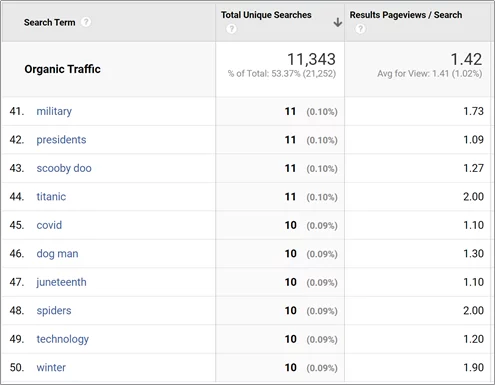Open help icon under Total Unique Searches
This screenshot has height=385, width=495.
coord(231,29)
